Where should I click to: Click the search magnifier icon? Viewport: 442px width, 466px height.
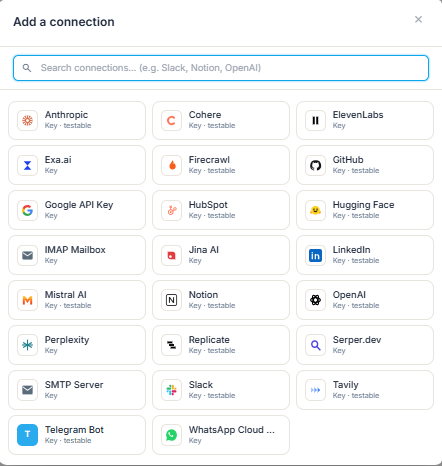[27, 68]
